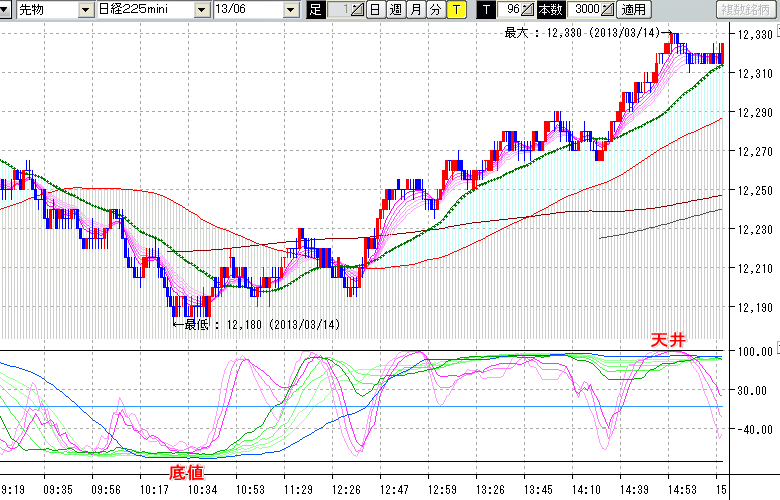Screen dimensions: 780x500
Task: Click the black 本数 label
Action: tap(550, 10)
